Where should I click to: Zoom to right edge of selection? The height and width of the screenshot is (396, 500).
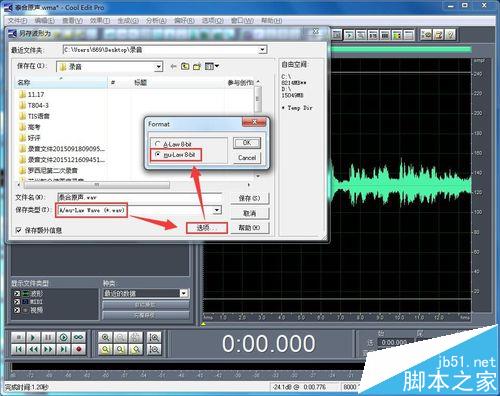135,349
